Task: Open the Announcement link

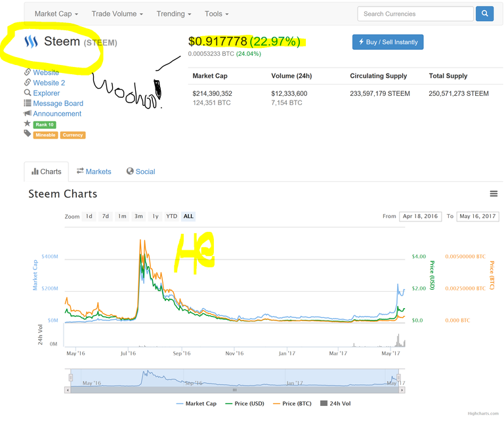Action: click(x=57, y=114)
